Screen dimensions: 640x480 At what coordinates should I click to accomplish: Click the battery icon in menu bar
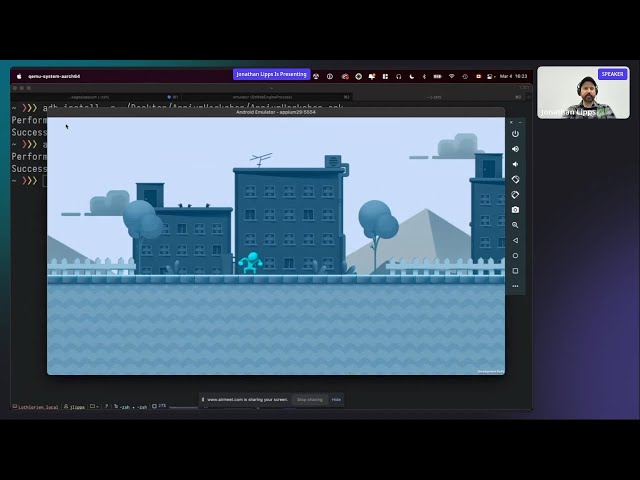click(438, 76)
